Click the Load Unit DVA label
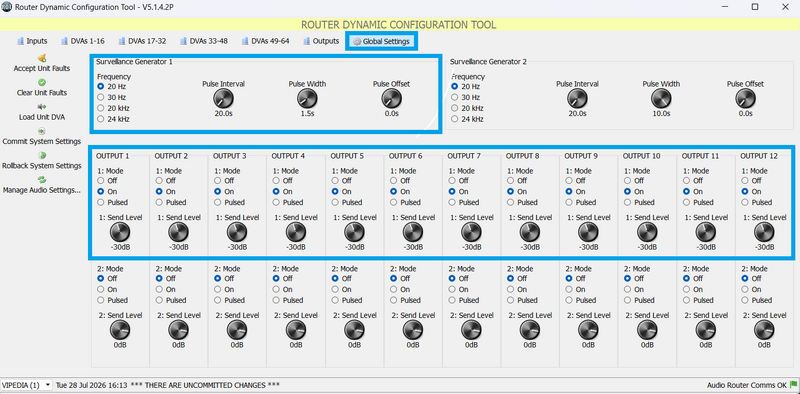 click(x=42, y=117)
